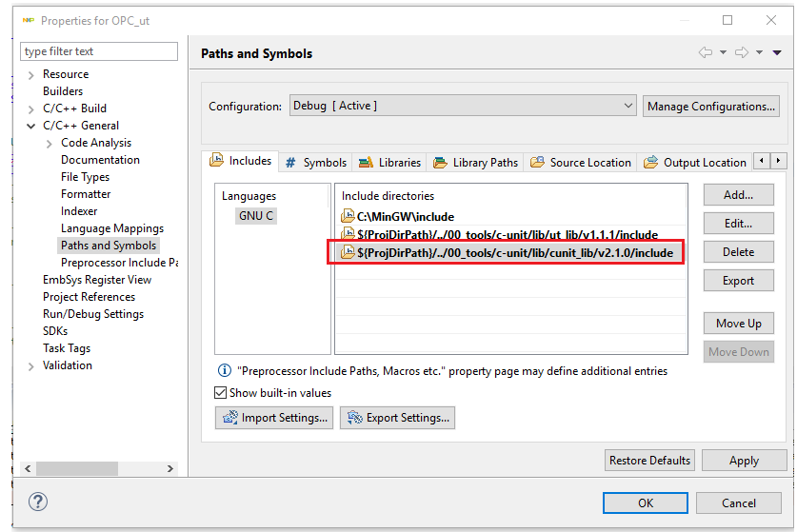Click the forward navigation arrow icon
Screen dimensions: 797x532
[741, 53]
